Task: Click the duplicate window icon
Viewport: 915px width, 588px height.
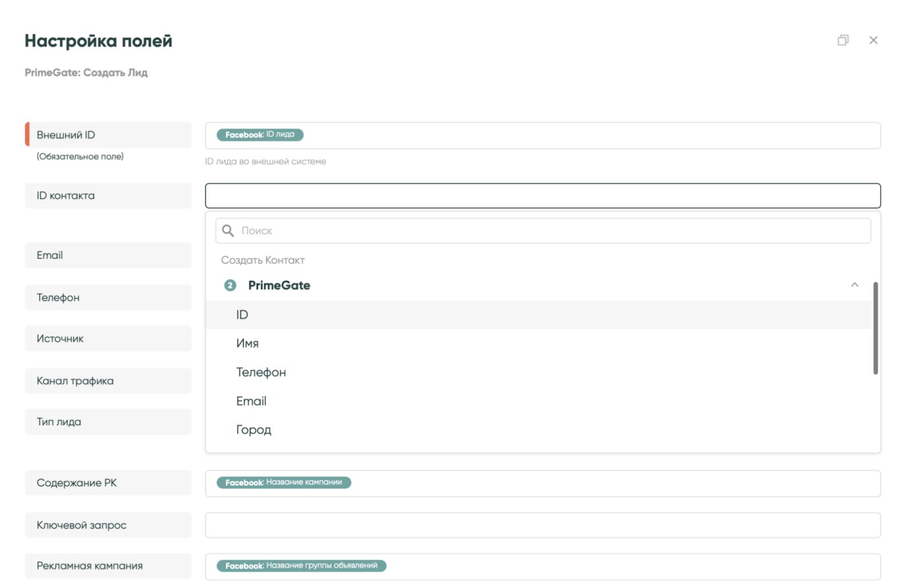Action: point(842,40)
